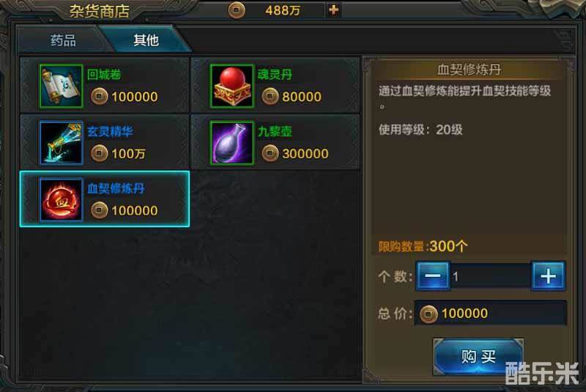The height and width of the screenshot is (392, 586).
Task: Select the 九黎壶 price 300000
Action: pos(305,154)
